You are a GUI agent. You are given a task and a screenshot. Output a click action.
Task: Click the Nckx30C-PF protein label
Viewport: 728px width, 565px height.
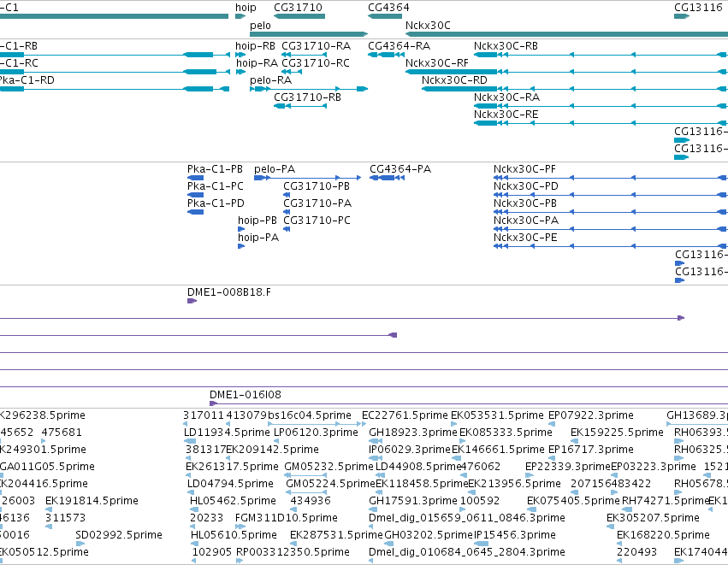click(524, 169)
